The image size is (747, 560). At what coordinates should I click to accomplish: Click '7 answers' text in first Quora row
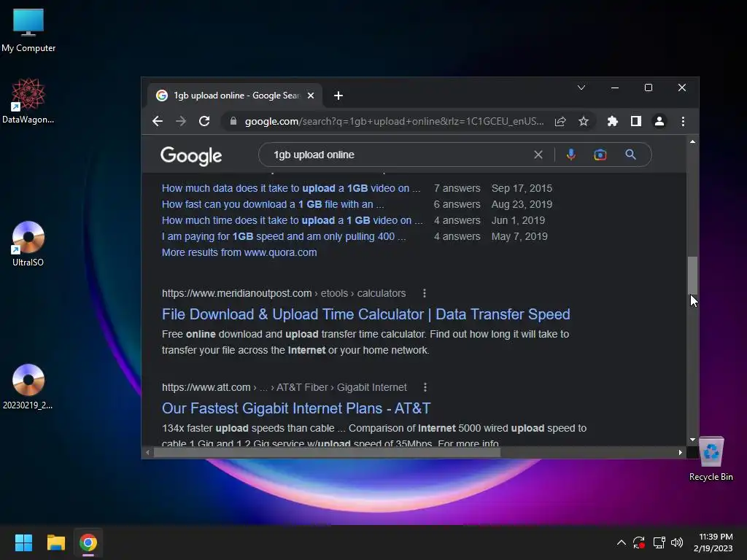(457, 188)
